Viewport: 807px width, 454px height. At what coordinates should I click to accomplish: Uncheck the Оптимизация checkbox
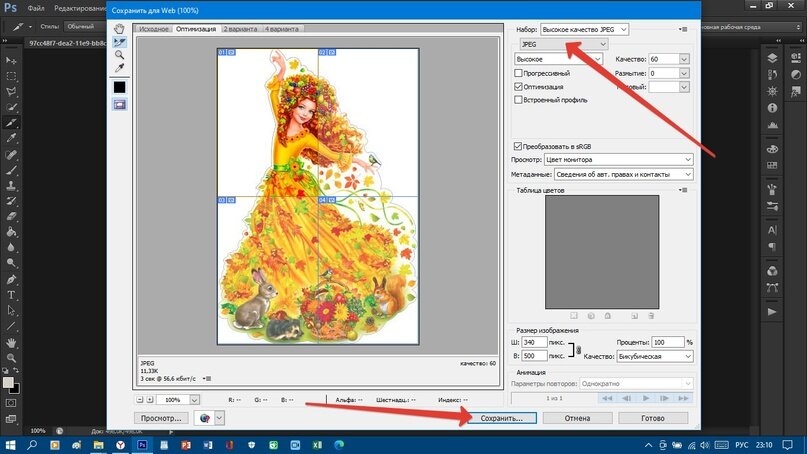pos(518,86)
